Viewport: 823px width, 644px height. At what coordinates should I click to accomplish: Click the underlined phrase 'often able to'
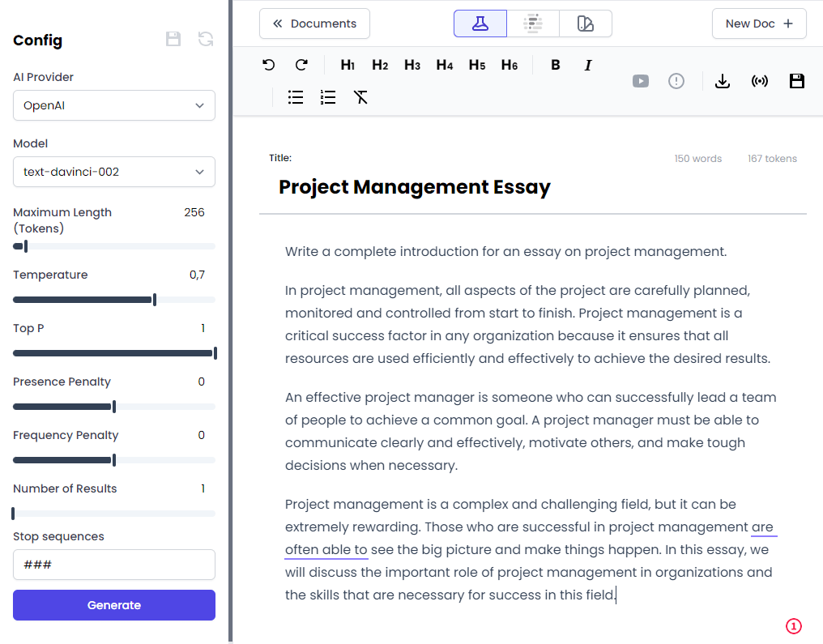(x=326, y=549)
